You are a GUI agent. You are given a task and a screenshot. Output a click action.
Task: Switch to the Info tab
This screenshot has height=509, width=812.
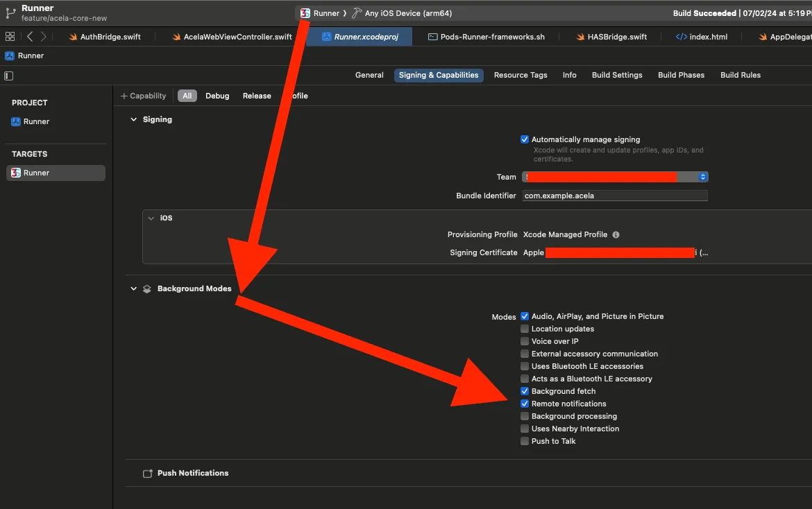[x=570, y=75]
